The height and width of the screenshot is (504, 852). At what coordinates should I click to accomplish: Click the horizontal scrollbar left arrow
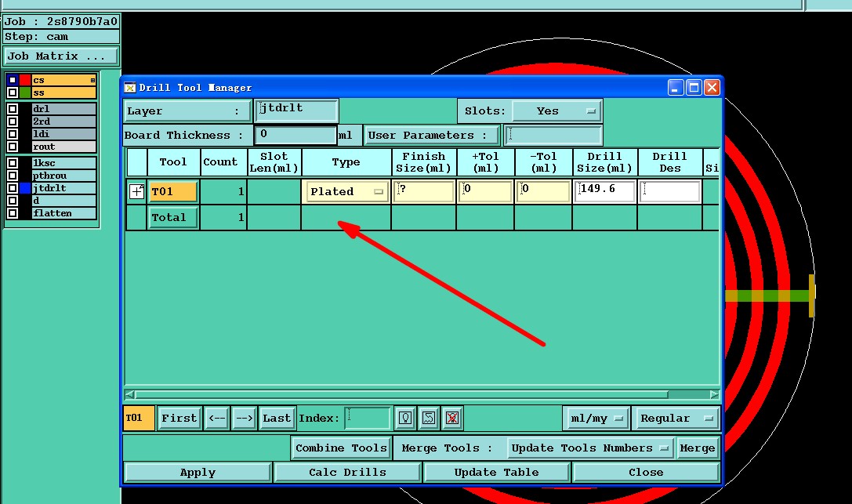point(130,394)
